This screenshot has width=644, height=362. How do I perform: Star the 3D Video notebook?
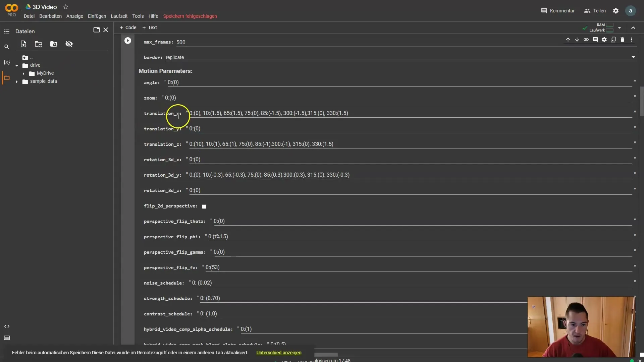66,7
